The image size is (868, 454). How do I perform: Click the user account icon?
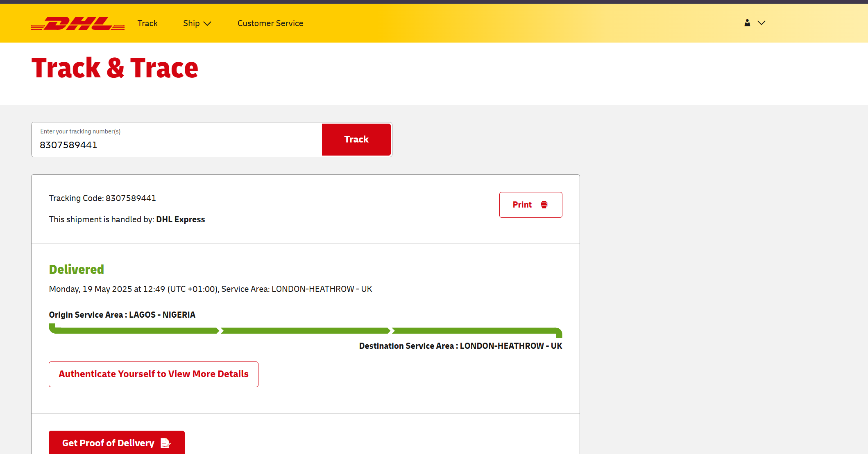pos(747,23)
